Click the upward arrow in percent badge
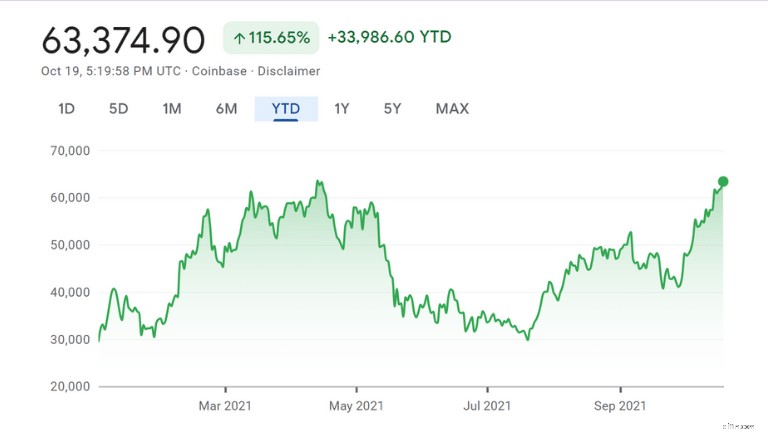 pyautogui.click(x=239, y=38)
